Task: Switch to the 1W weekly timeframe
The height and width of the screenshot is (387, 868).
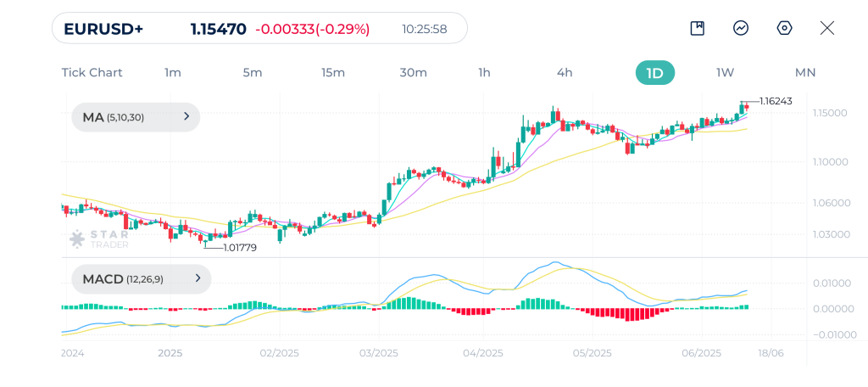Action: (725, 72)
